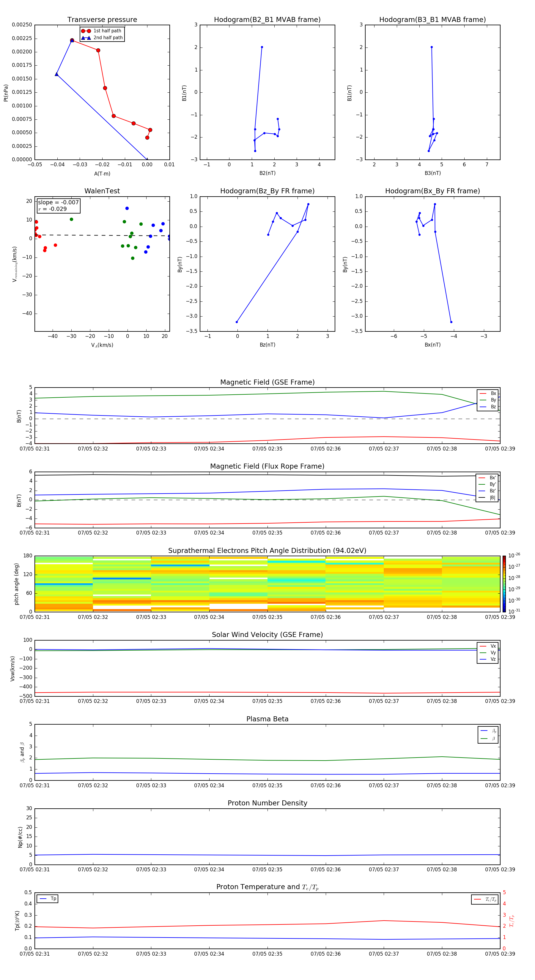Click the 'Bx' legend entry in GSE panel

[488, 393]
